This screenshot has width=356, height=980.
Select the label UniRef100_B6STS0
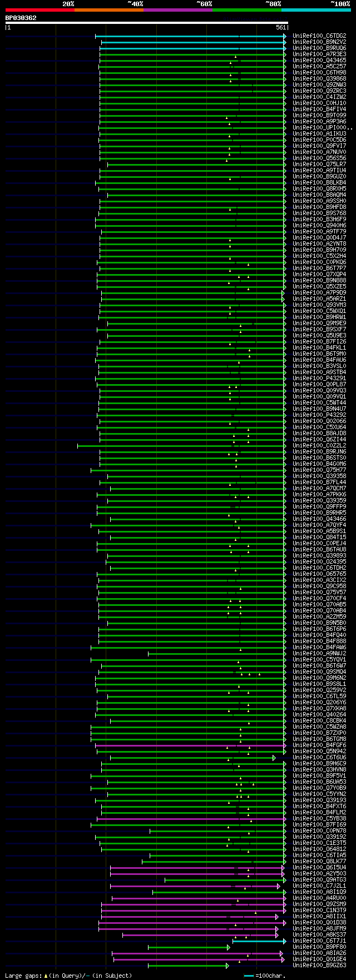coord(319,457)
